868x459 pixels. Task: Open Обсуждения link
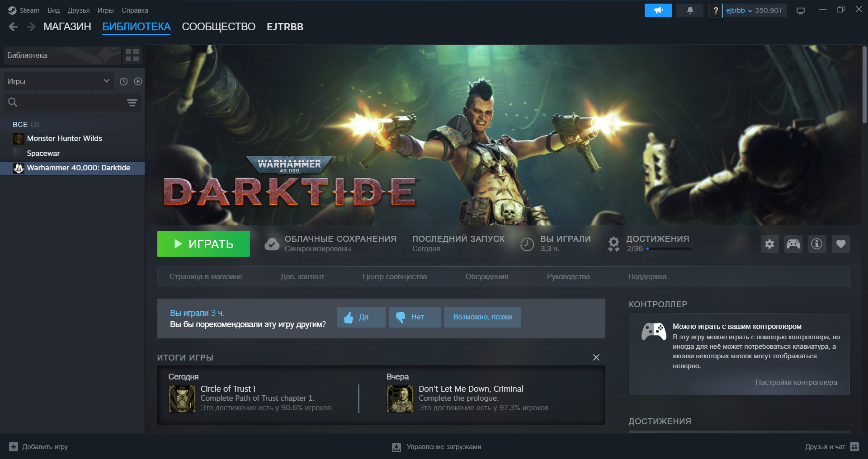[487, 276]
